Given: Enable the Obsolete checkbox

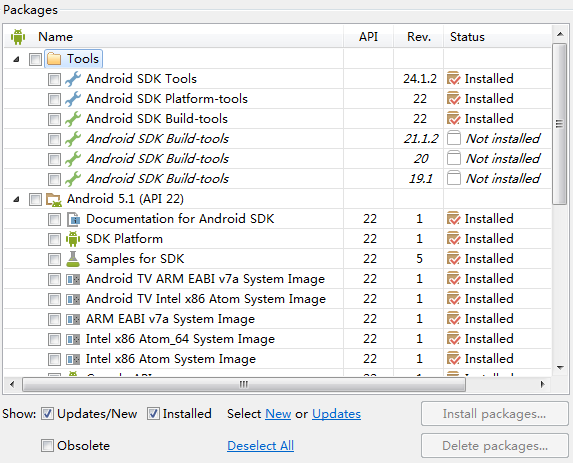Looking at the screenshot, I should pos(47,446).
